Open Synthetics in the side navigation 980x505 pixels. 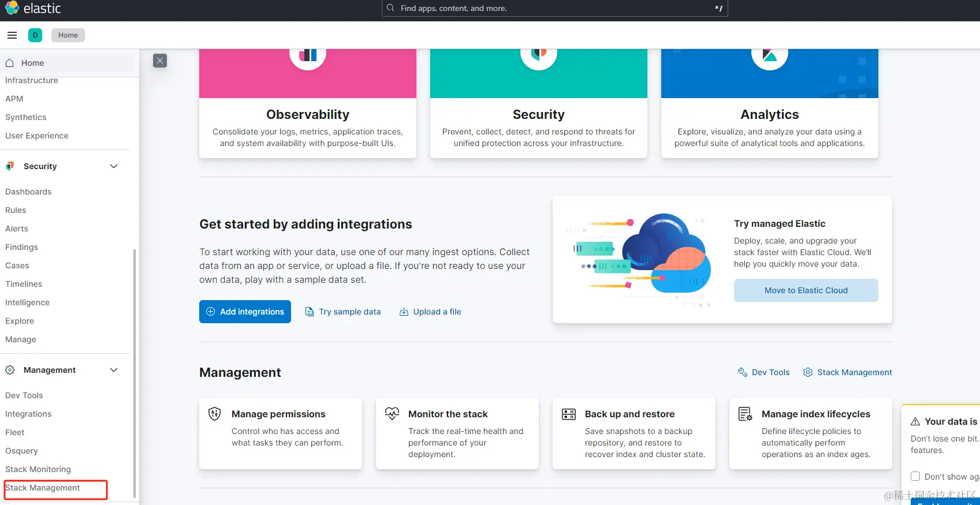point(26,117)
